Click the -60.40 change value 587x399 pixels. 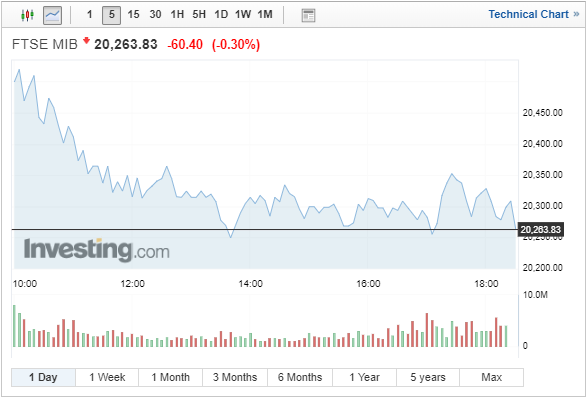pos(185,45)
